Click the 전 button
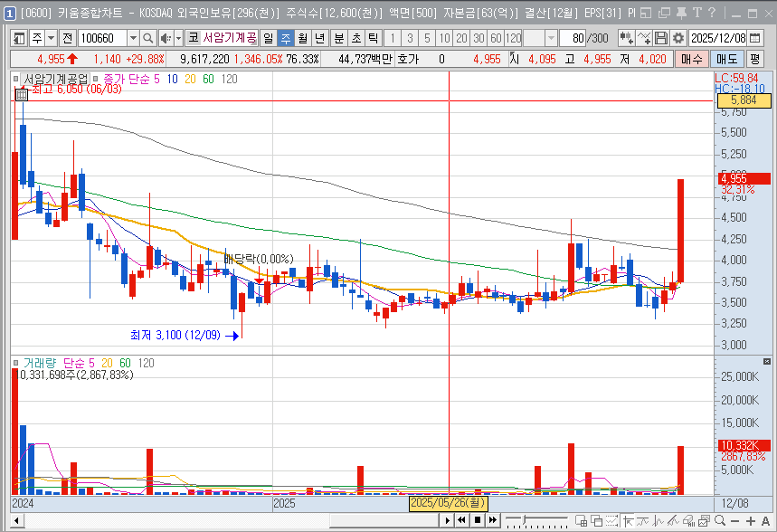777x532 pixels. click(x=68, y=38)
